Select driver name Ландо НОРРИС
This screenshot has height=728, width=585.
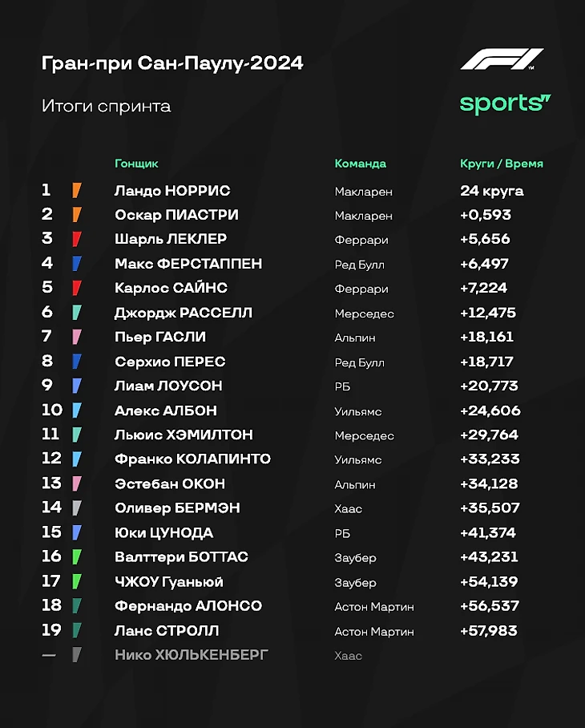tap(172, 191)
